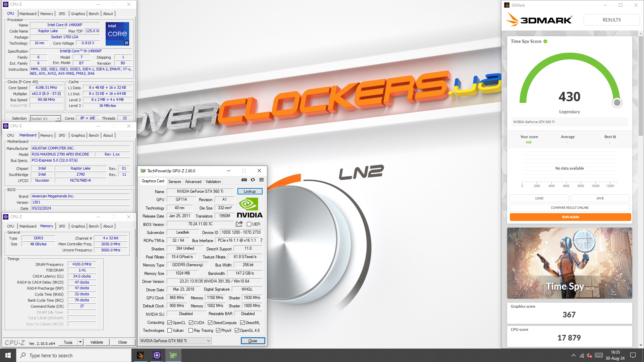Toggle the DirectML checkbox
The height and width of the screenshot is (362, 644).
[242, 323]
